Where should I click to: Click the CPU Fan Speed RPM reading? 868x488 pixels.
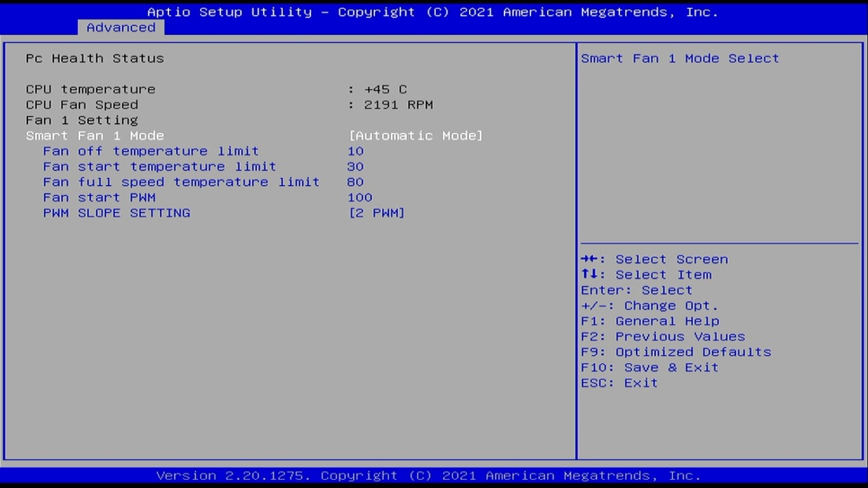point(398,105)
